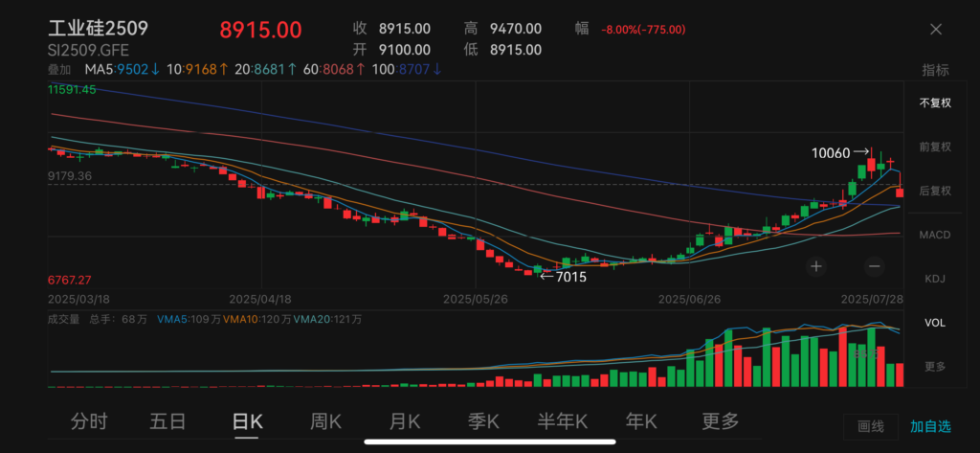Tap the VMA10:120万 volume label

pyautogui.click(x=256, y=320)
